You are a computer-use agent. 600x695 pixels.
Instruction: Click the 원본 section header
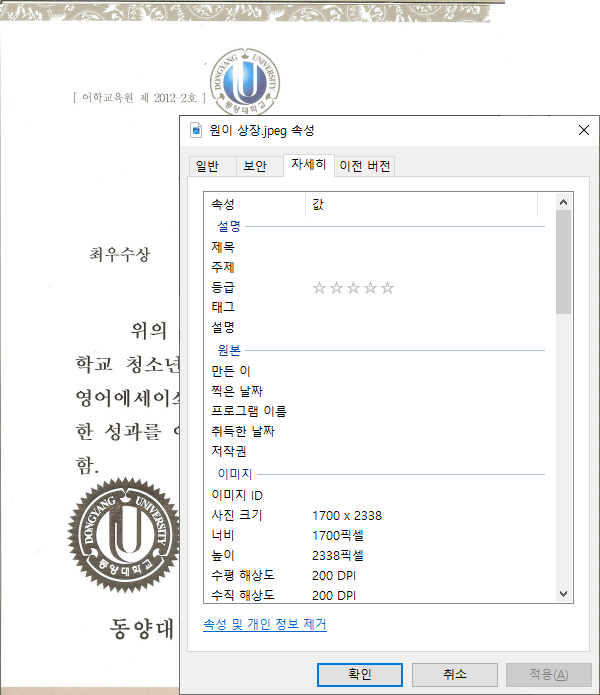coord(229,351)
